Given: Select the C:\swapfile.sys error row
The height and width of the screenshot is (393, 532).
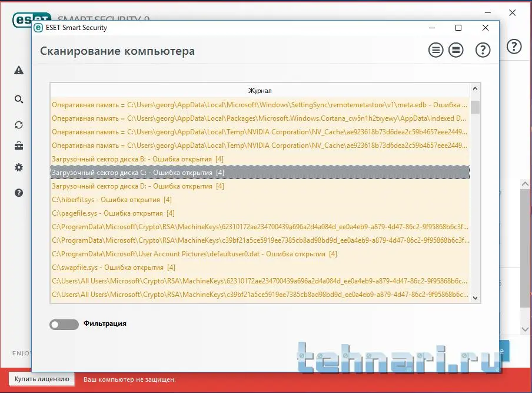Looking at the screenshot, I should (260, 267).
